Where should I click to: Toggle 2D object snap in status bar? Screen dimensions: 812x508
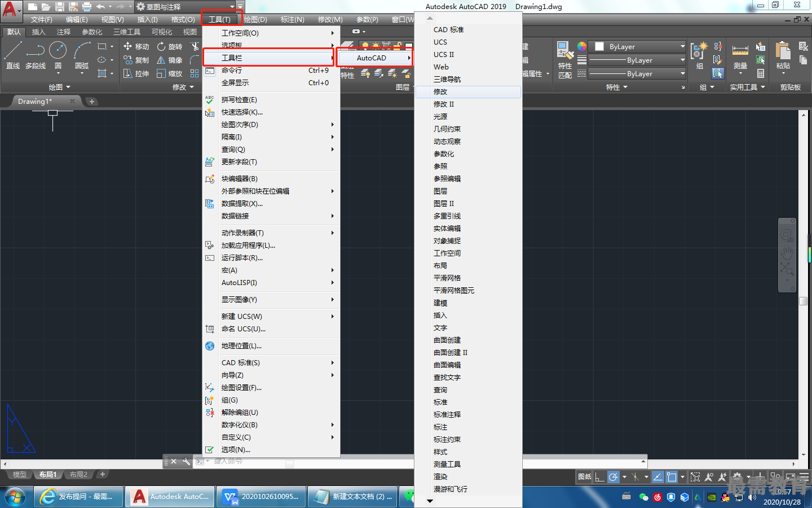coord(672,477)
